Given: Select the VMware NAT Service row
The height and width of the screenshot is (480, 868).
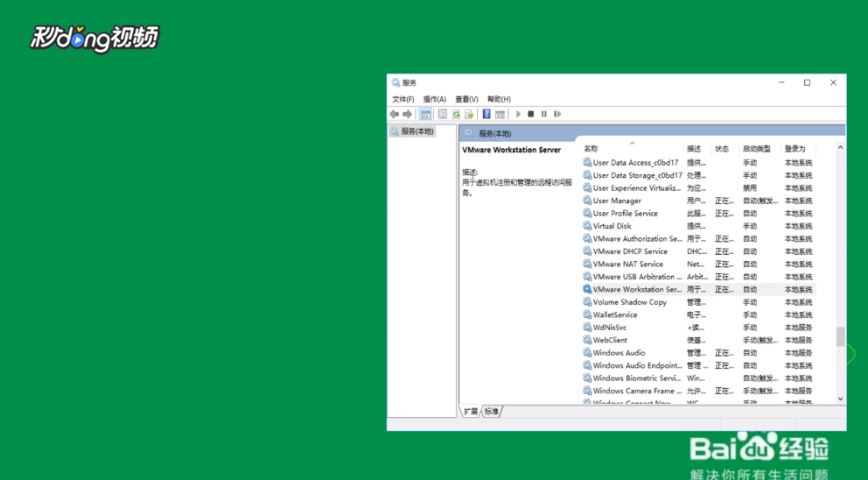Looking at the screenshot, I should (x=698, y=265).
